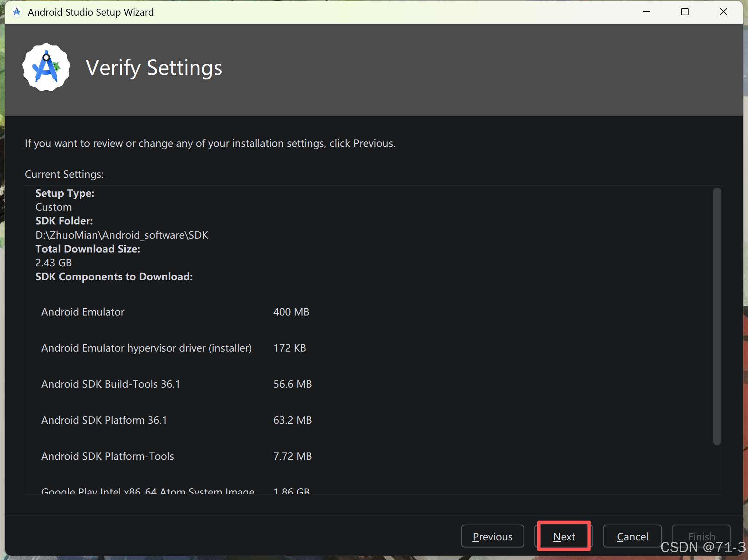Maximize the Setup Wizard window
The image size is (748, 560).
point(685,12)
